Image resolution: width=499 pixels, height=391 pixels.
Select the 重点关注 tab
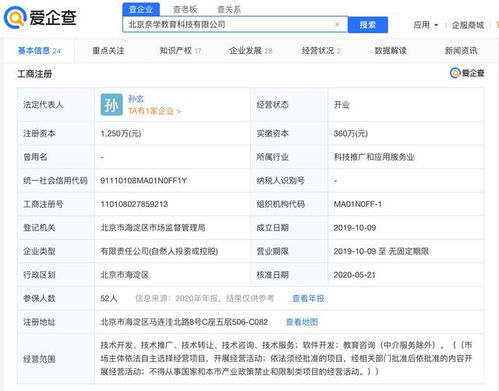tap(108, 51)
